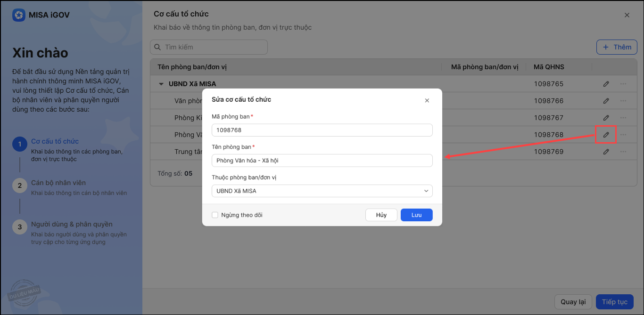Click the Mã phòng ban input field
The image size is (644, 315).
[x=322, y=130]
